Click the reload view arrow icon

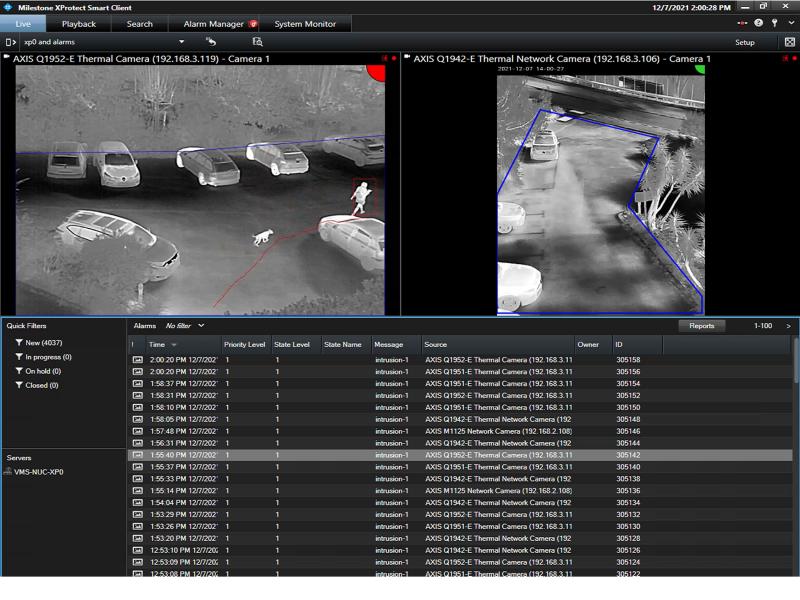click(211, 41)
